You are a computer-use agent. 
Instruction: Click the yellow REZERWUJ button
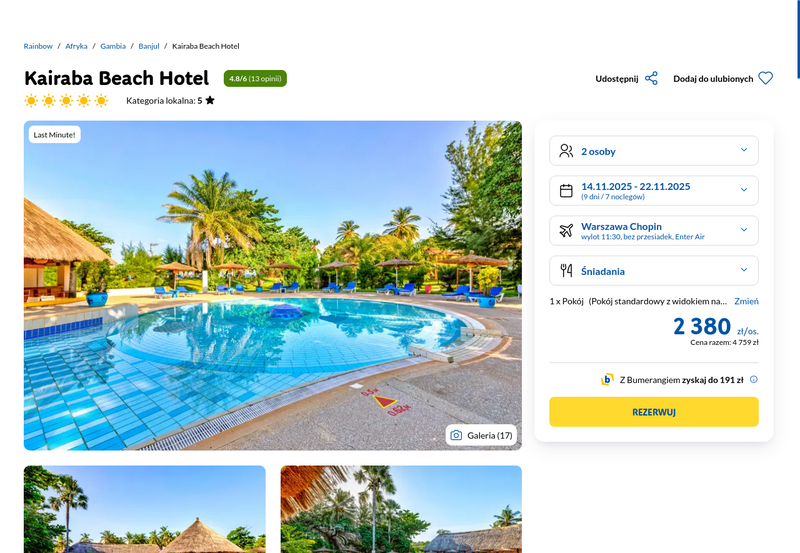coord(654,412)
